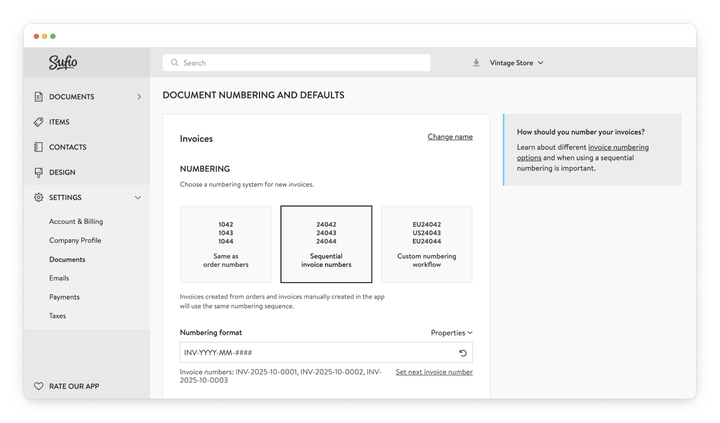Click 'How should you number your invoices?' text

[580, 132]
